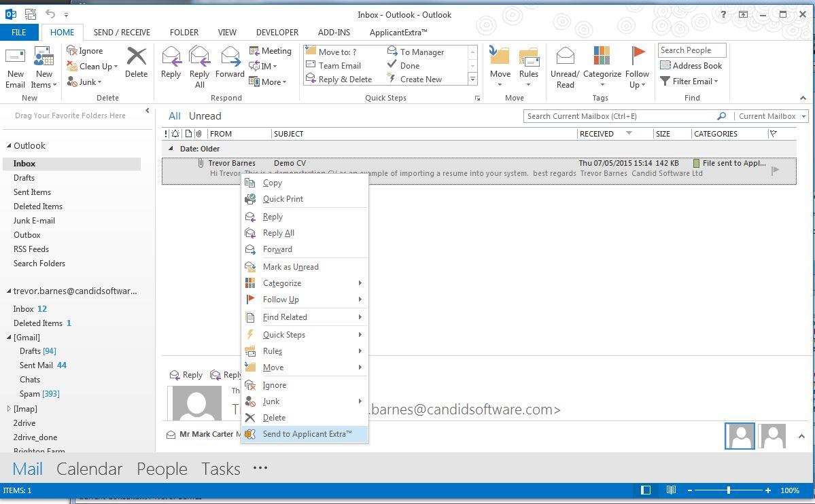This screenshot has height=504, width=815.
Task: Click the zoom out minus button
Action: [690, 490]
